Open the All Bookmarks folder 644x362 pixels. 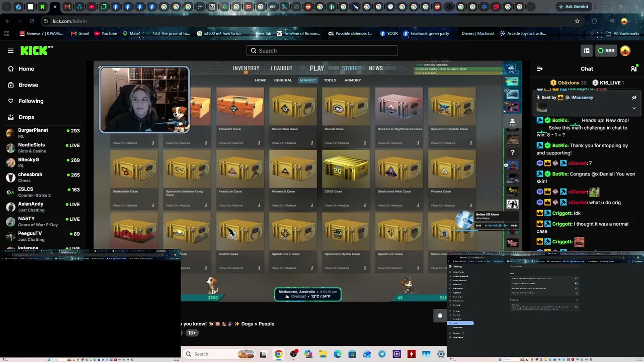(x=622, y=34)
